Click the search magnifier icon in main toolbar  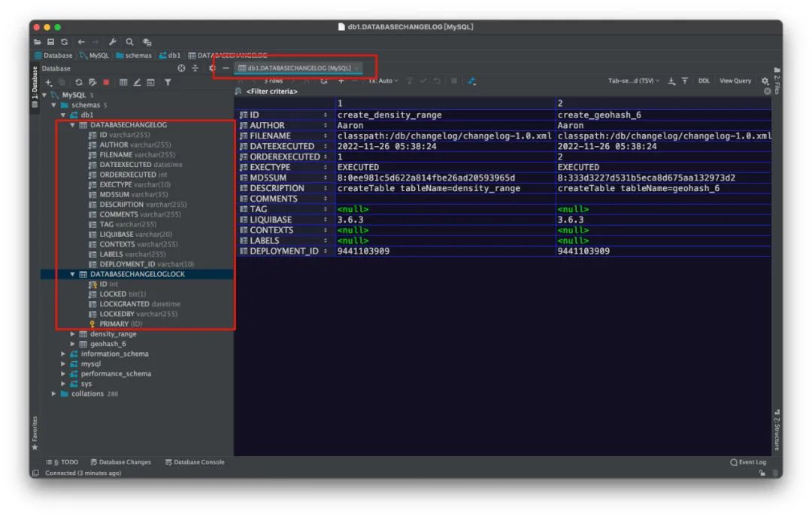pos(129,42)
